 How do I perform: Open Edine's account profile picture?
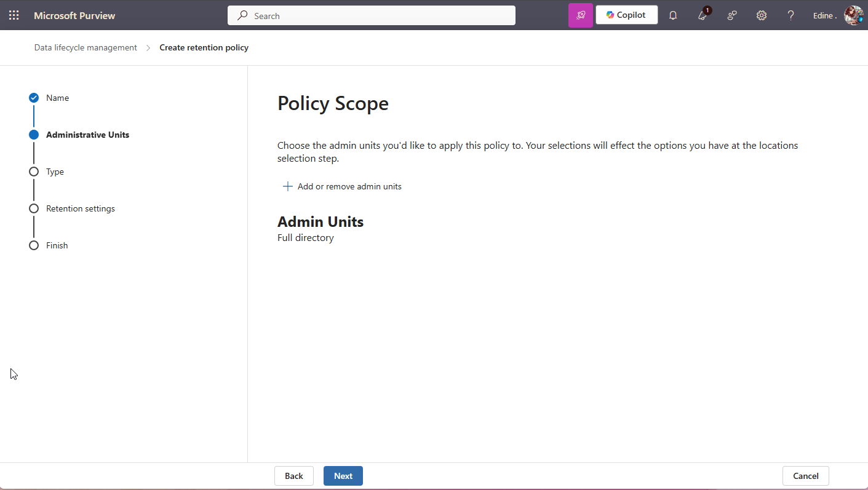[853, 15]
